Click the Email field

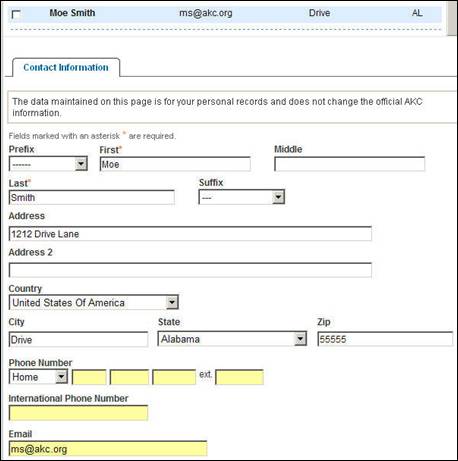[x=108, y=449]
